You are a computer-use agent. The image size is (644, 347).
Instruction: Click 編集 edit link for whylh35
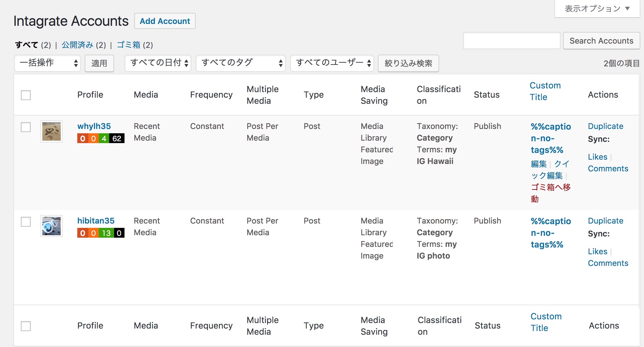539,164
